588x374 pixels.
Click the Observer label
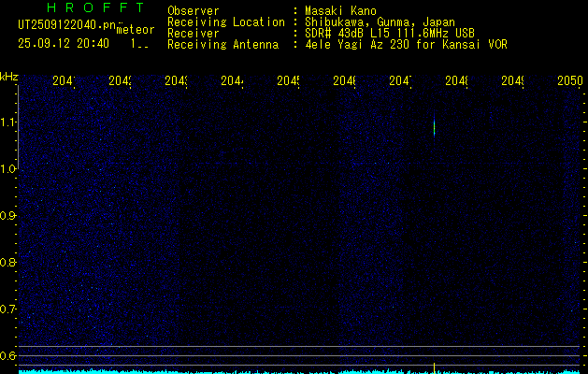click(x=194, y=11)
